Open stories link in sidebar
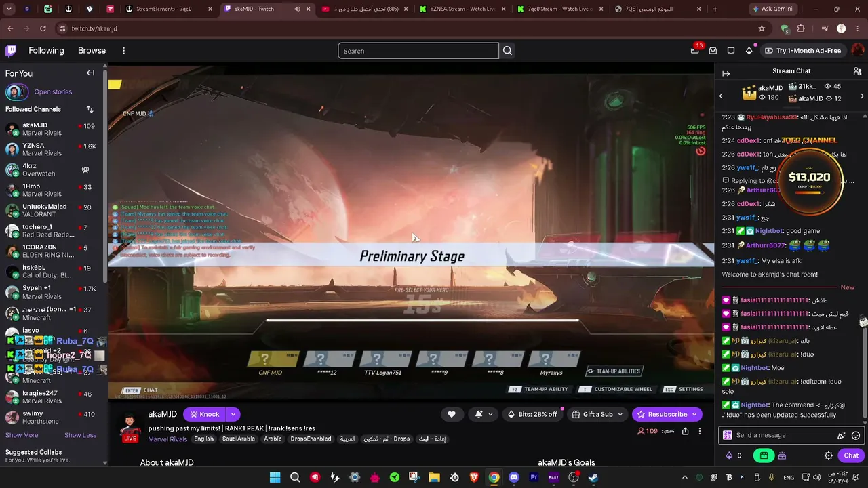The height and width of the screenshot is (488, 868). coord(53,91)
